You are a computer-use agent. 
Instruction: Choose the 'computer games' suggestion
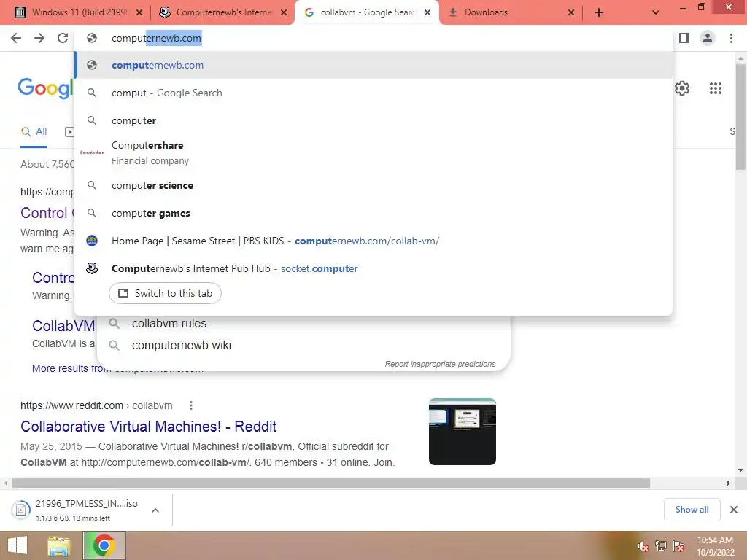(x=373, y=214)
